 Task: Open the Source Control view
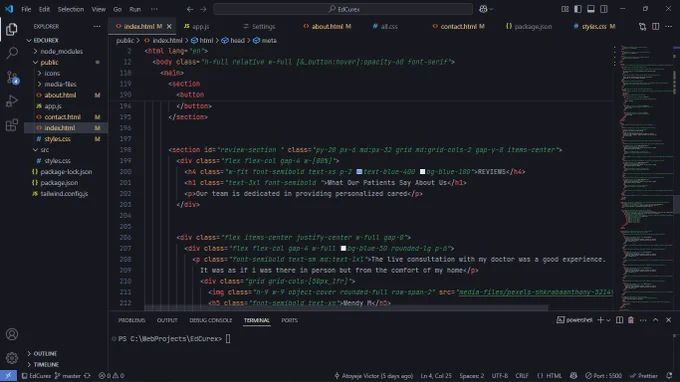click(12, 77)
